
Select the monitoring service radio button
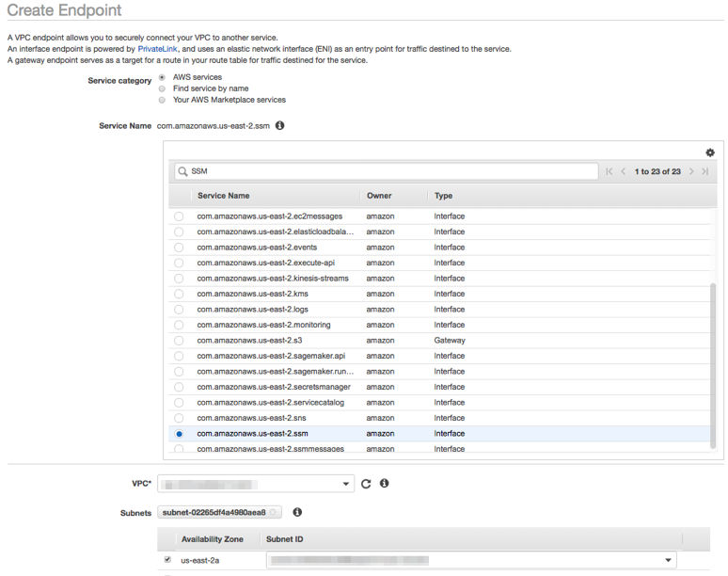click(x=179, y=325)
